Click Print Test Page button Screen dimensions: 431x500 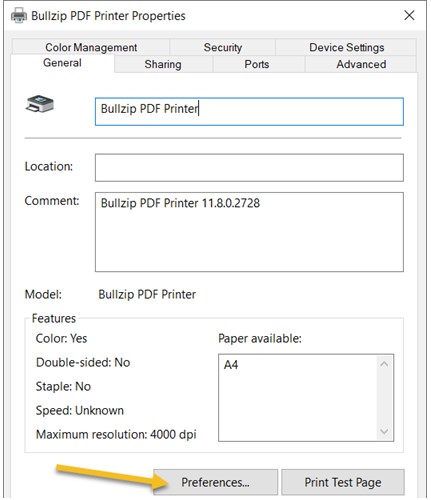click(x=343, y=482)
